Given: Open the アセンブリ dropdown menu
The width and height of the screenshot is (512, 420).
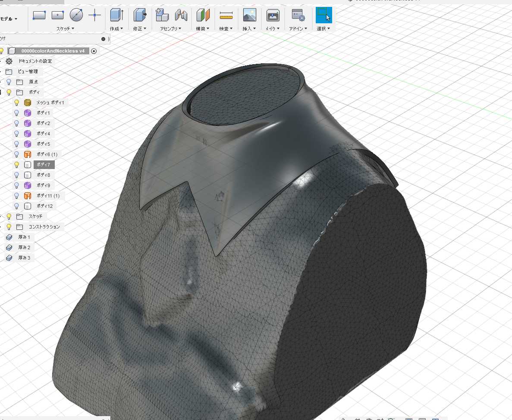Looking at the screenshot, I should tap(170, 29).
